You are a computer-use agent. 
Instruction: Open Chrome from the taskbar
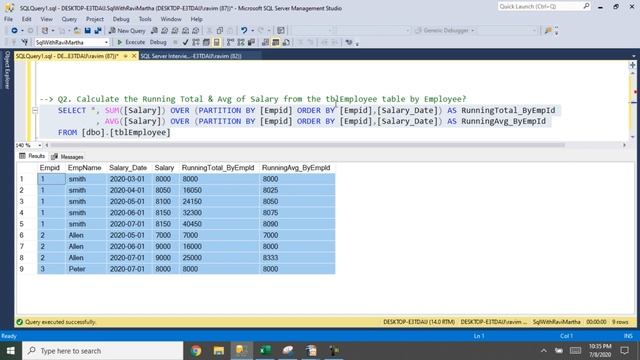[x=196, y=351]
